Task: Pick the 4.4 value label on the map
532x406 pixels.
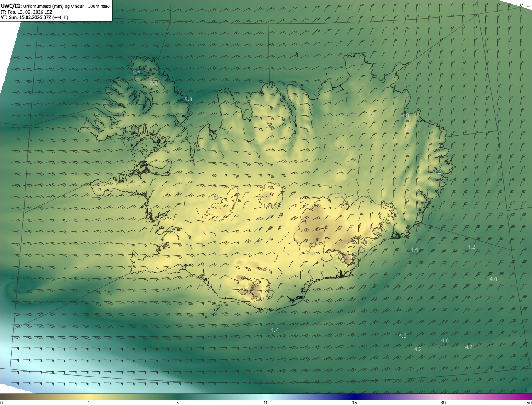Action: (414, 249)
